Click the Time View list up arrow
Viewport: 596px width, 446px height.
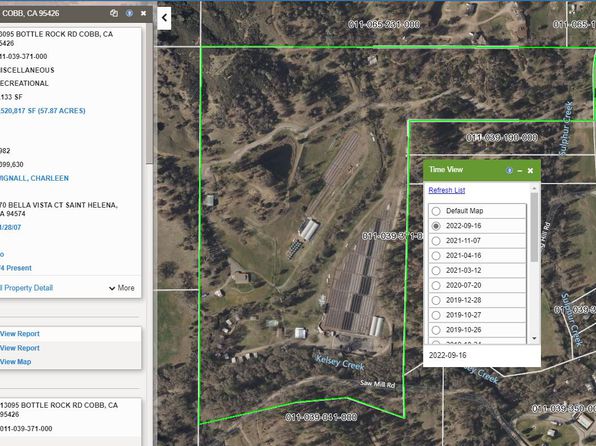tap(534, 188)
